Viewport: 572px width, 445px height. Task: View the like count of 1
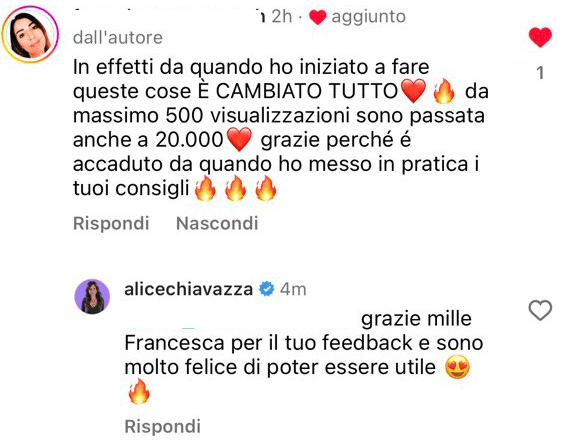[x=540, y=73]
